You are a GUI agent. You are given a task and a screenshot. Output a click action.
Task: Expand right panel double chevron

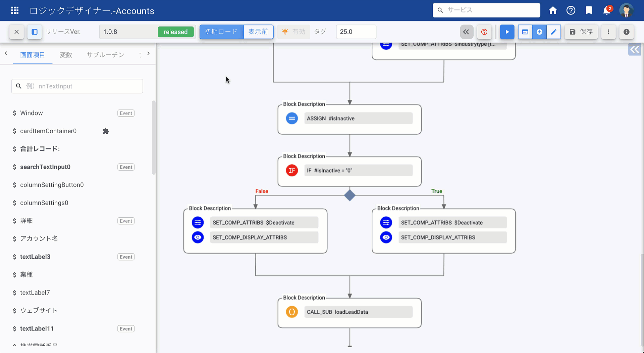[x=635, y=50]
